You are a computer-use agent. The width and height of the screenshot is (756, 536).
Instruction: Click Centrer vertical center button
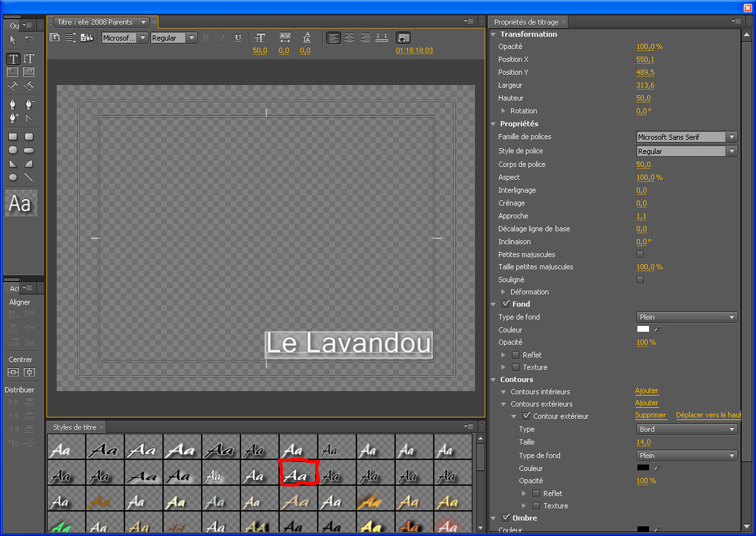[13, 372]
